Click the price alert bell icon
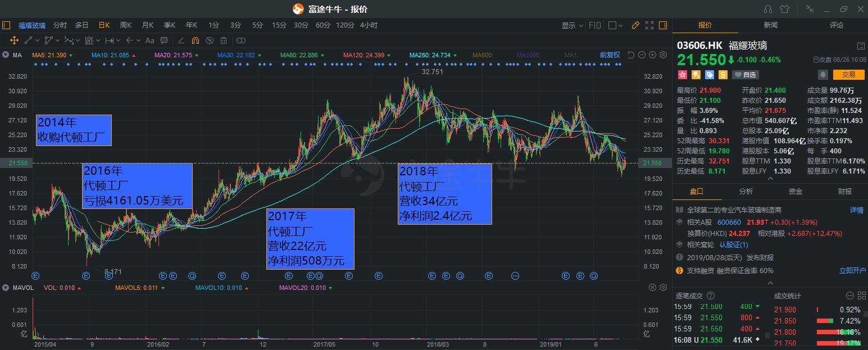868x350 pixels. (823, 75)
